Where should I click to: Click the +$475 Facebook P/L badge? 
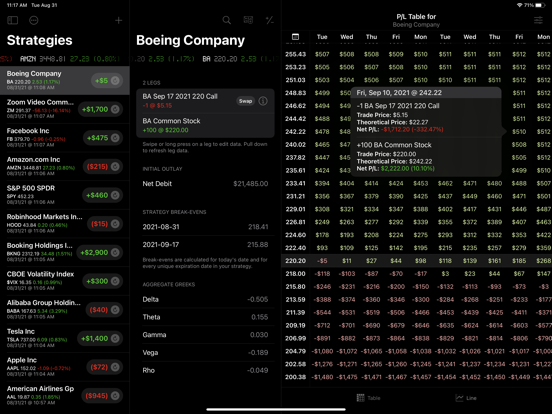pyautogui.click(x=103, y=138)
